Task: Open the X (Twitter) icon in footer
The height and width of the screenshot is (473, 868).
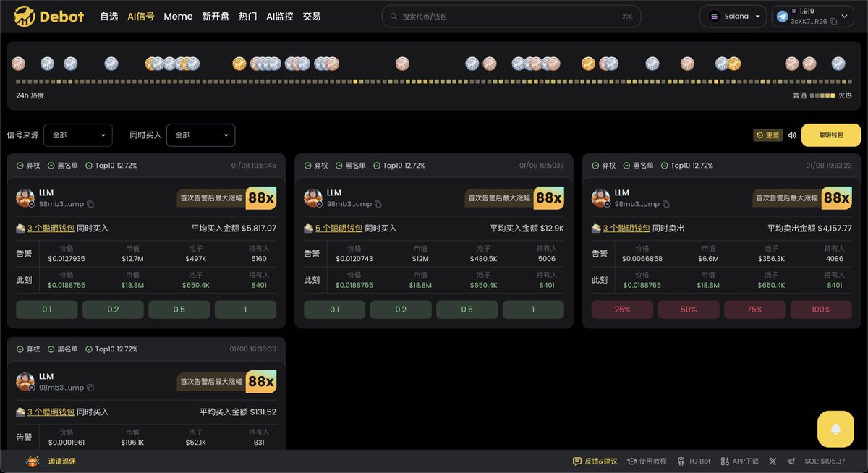Action: tap(773, 461)
